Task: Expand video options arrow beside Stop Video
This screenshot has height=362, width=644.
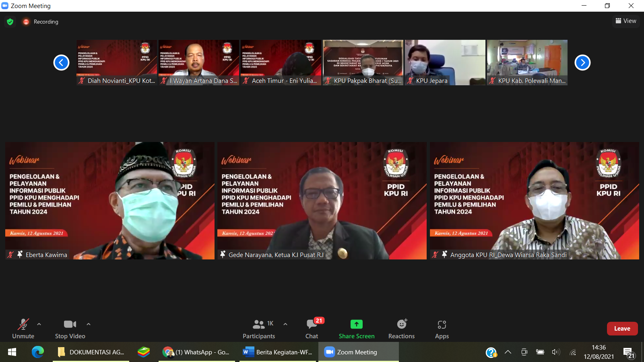Action: click(x=89, y=324)
